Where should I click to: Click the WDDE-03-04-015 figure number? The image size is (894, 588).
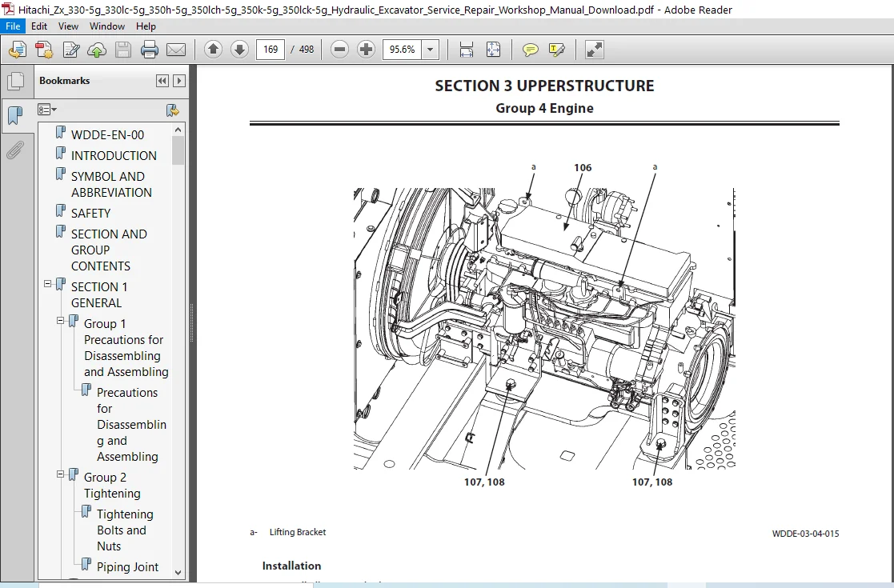(806, 534)
